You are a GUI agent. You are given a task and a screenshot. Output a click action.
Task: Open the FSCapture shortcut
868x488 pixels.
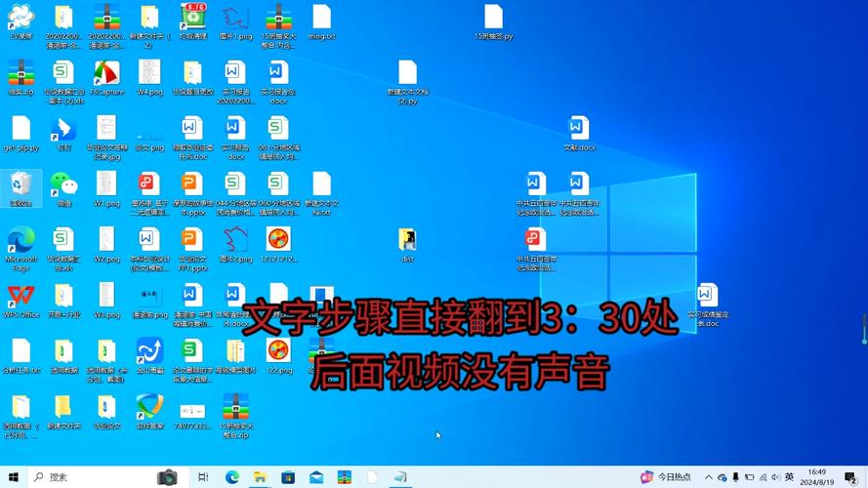tap(106, 78)
